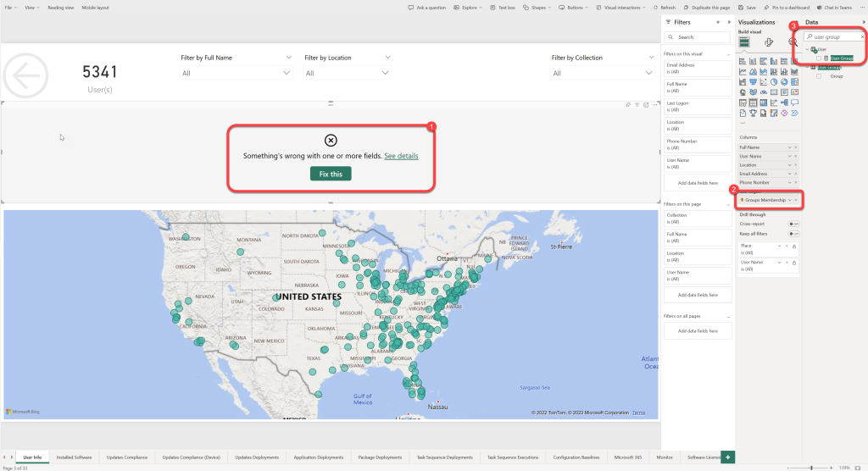This screenshot has width=868, height=471.
Task: Switch to the Installed Software tab
Action: [x=75, y=457]
